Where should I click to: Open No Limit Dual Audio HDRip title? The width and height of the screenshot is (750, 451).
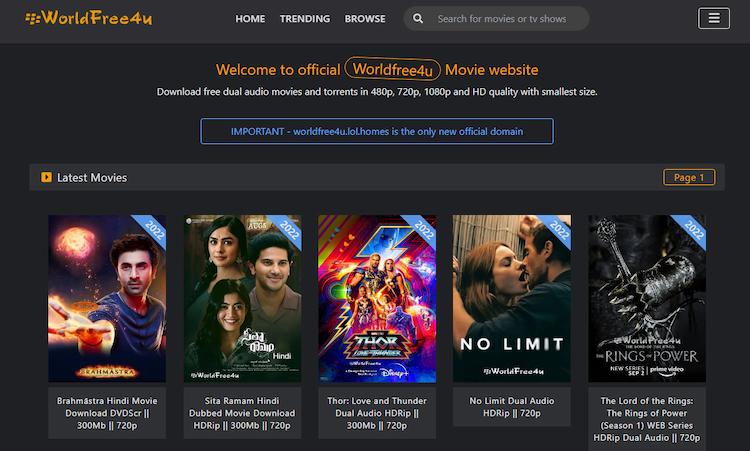point(512,406)
